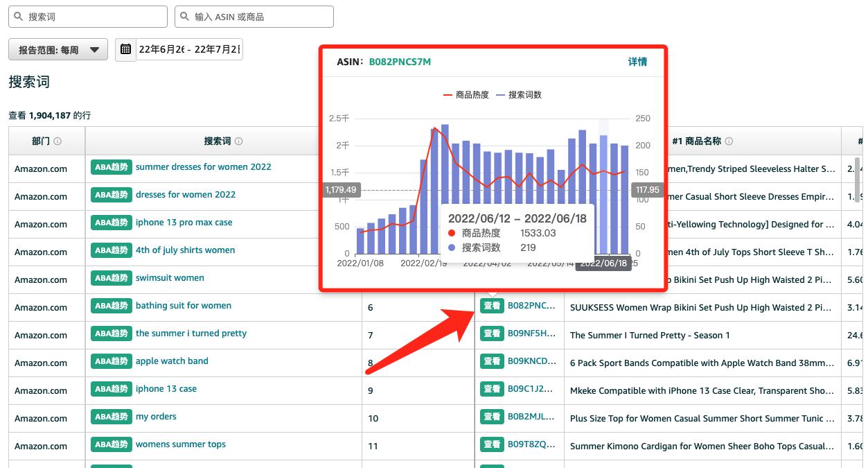Viewport: 868px width, 468px height.
Task: Click info icon next to 部门 header
Action: tap(57, 141)
